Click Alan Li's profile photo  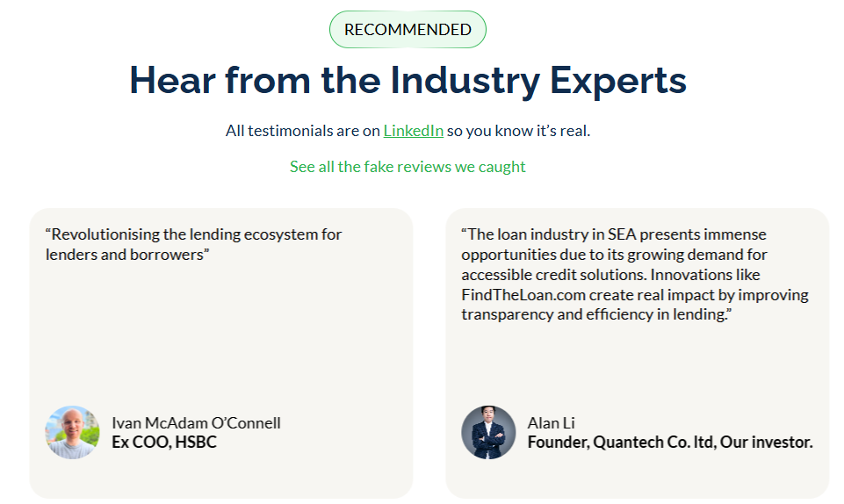point(488,432)
